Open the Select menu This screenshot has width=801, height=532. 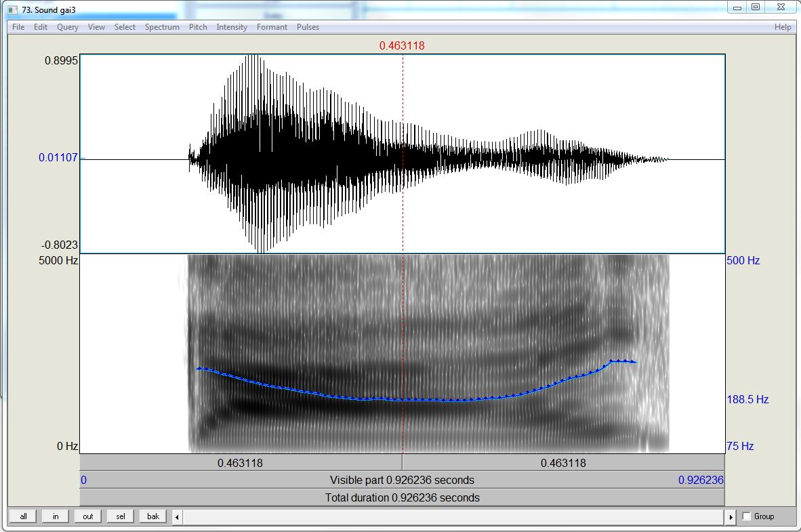tap(125, 27)
